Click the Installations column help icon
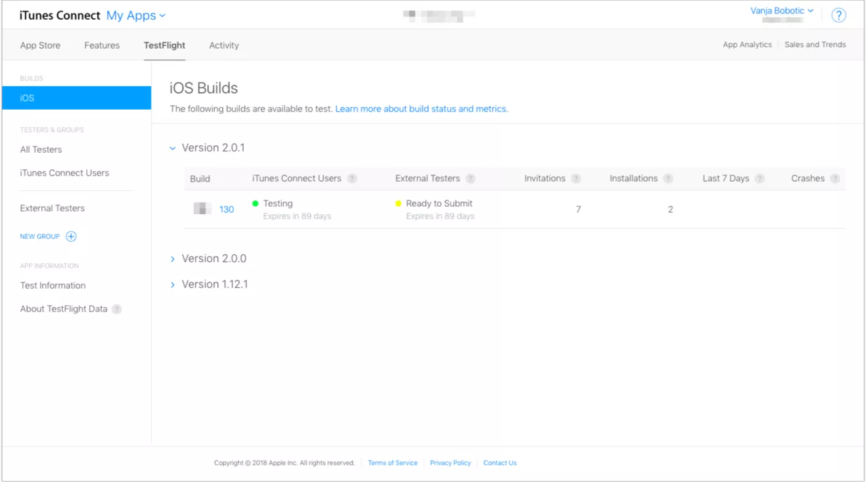Image resolution: width=868 pixels, height=482 pixels. 668,179
